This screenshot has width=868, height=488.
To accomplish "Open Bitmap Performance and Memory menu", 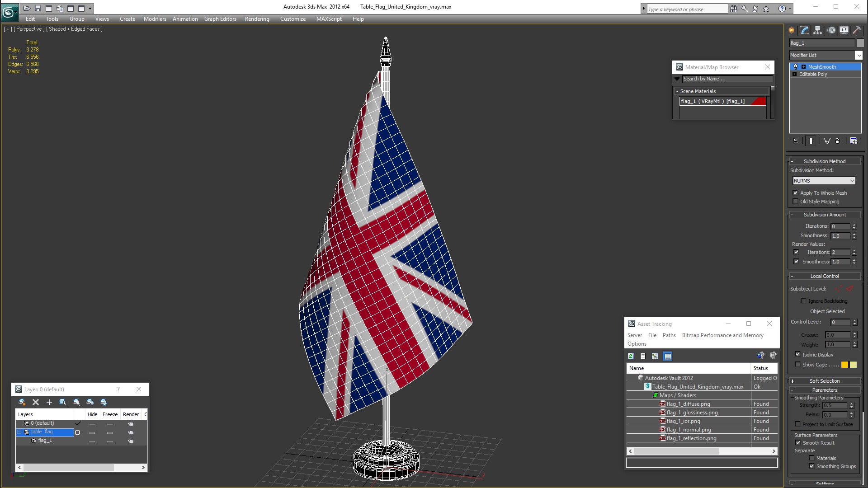I will pos(722,335).
